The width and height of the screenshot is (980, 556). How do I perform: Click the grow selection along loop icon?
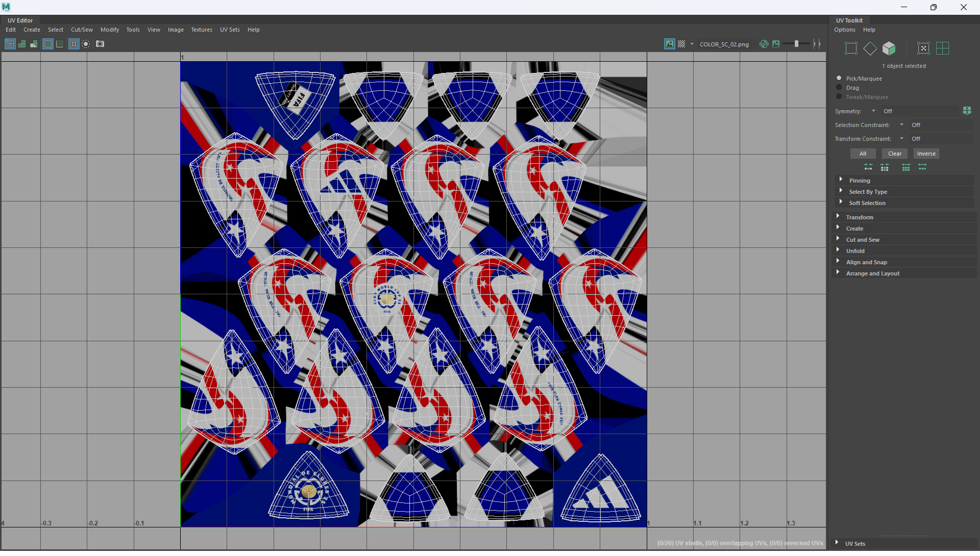(x=906, y=168)
